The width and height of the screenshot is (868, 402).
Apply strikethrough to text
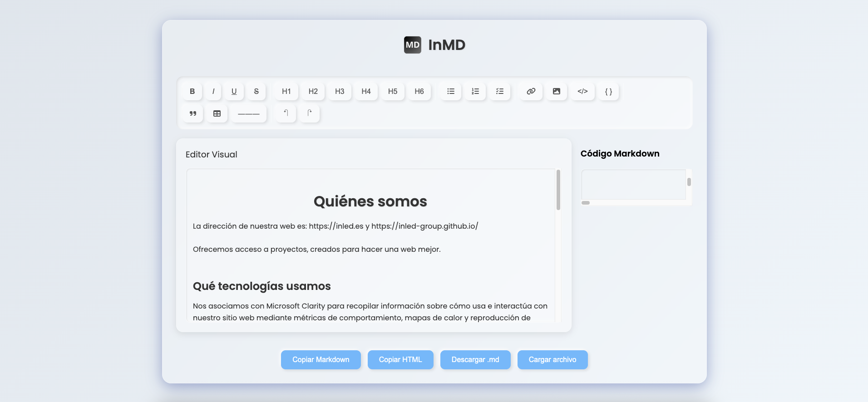[256, 91]
